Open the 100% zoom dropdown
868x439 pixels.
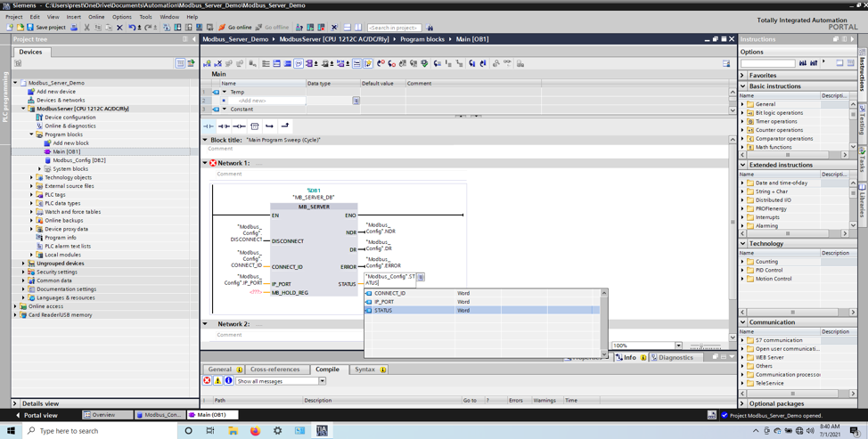click(678, 346)
